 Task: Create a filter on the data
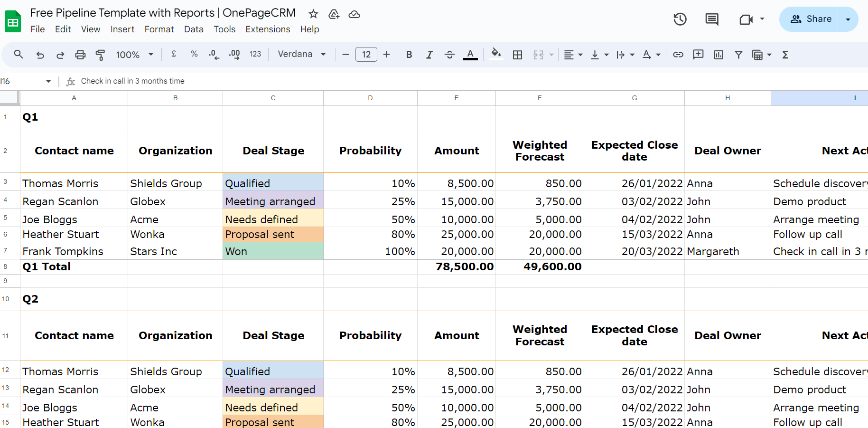pos(738,55)
